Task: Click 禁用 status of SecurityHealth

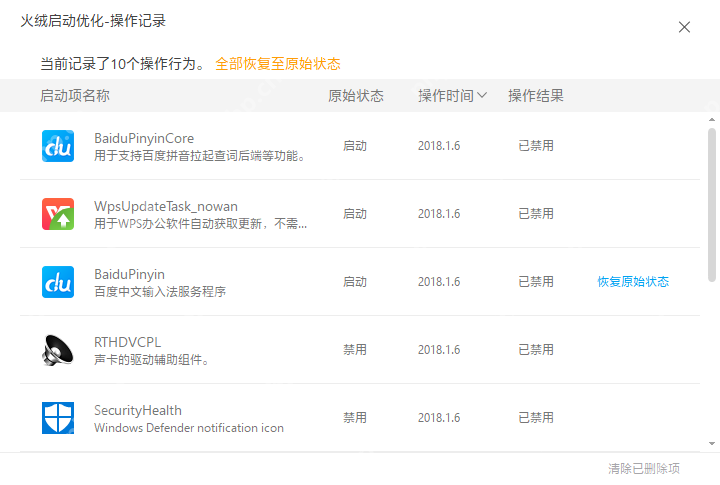Action: click(x=355, y=418)
